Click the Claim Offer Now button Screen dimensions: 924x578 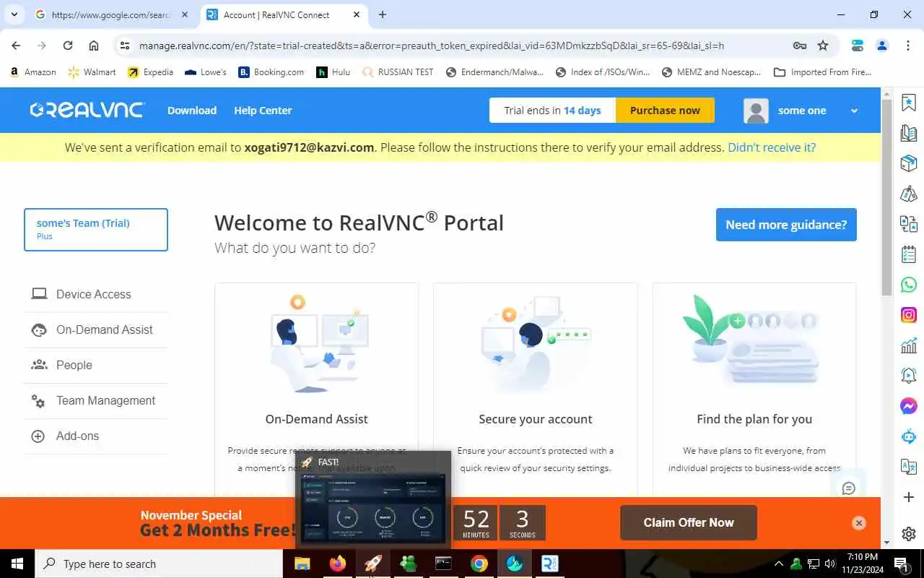tap(689, 522)
